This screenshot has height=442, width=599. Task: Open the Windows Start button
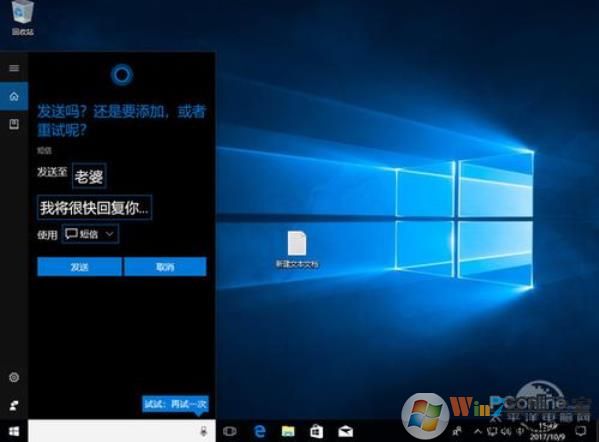point(14,431)
